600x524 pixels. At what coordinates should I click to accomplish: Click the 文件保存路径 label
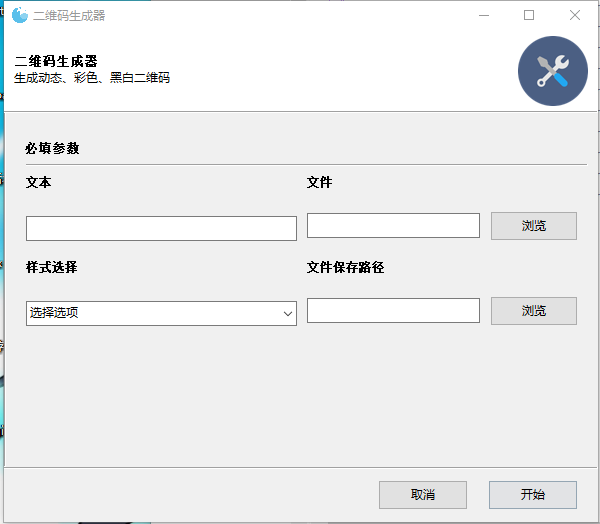click(x=345, y=267)
